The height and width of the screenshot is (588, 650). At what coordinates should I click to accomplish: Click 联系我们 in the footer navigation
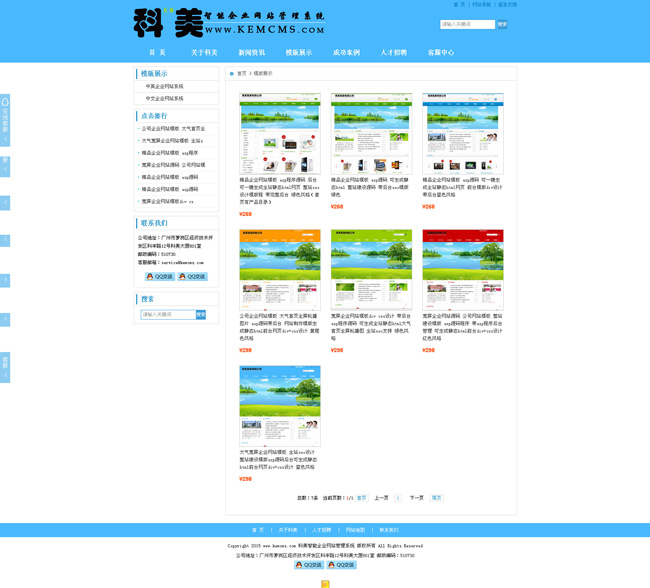(389, 530)
